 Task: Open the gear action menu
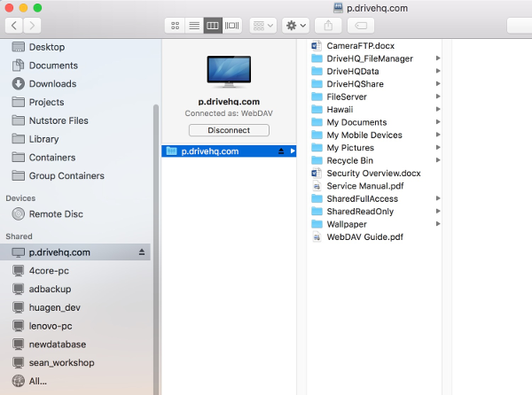tap(295, 26)
